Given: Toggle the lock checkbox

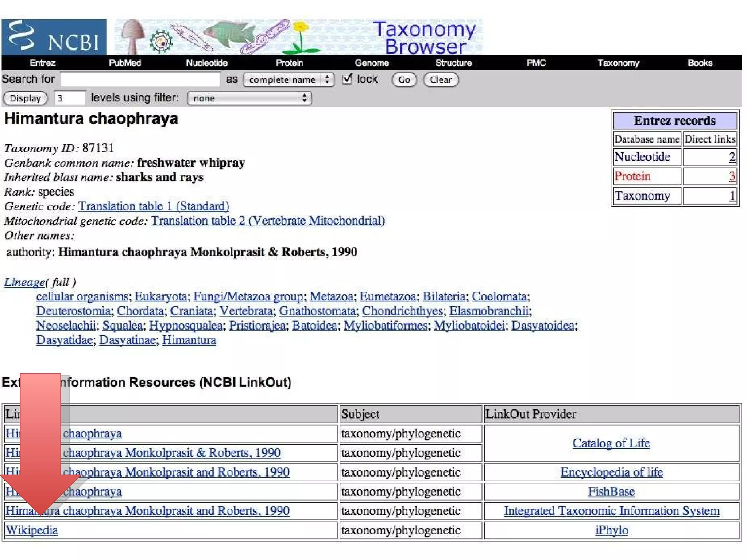Looking at the screenshot, I should click(x=347, y=79).
